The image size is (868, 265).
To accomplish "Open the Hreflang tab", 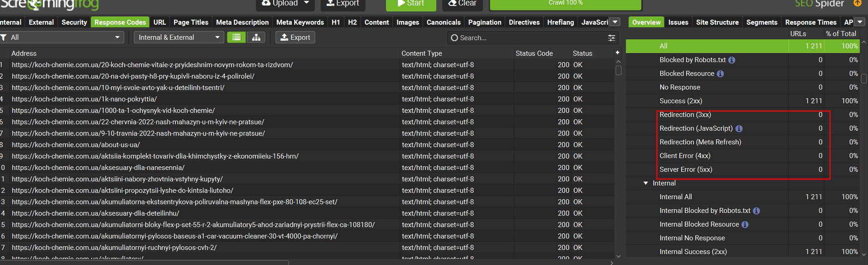I will click(x=561, y=22).
